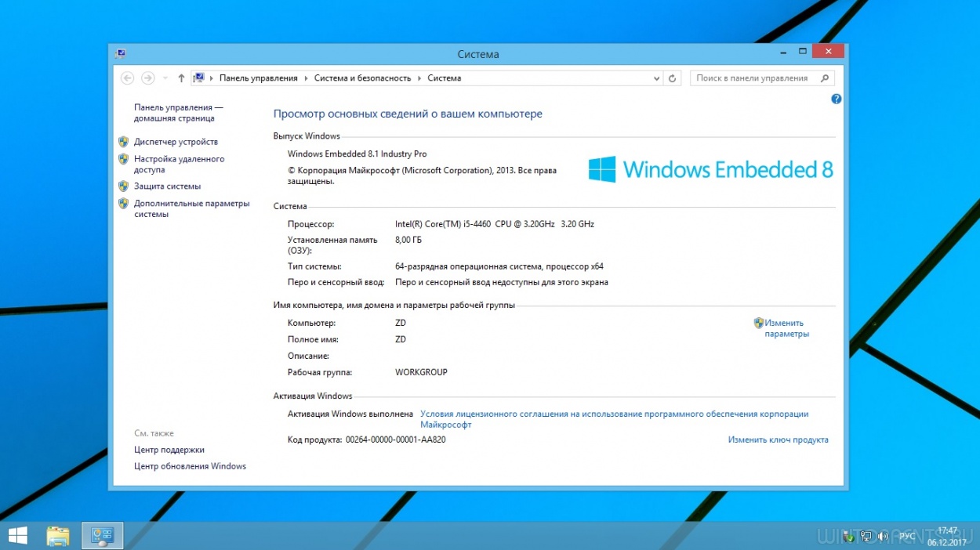Launch File Explorer from the taskbar
This screenshot has width=980, height=550.
58,536
